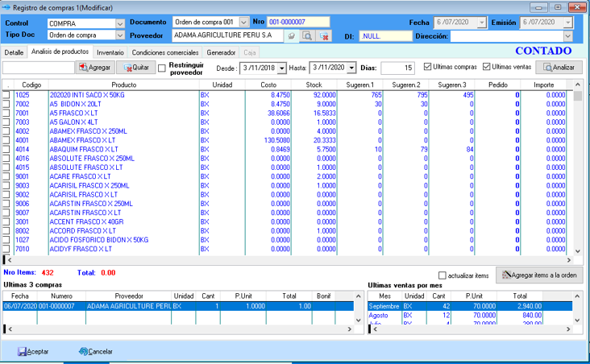590x364 pixels.
Task: Toggle the Restringir proveedor checkbox
Action: (162, 68)
